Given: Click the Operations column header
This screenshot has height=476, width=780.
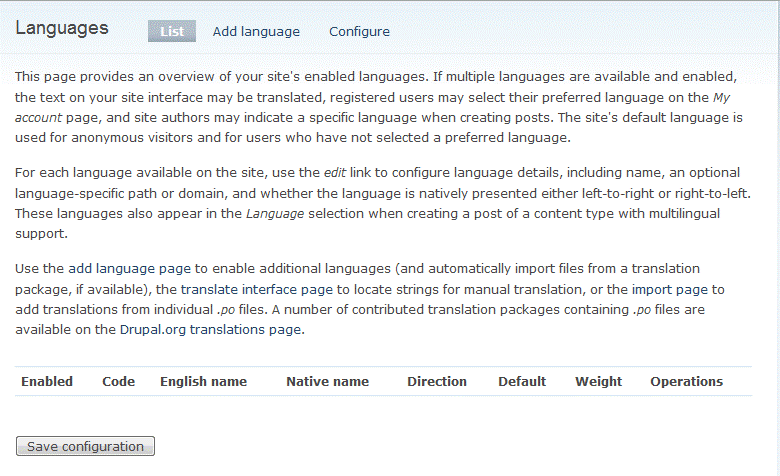Looking at the screenshot, I should (x=686, y=381).
